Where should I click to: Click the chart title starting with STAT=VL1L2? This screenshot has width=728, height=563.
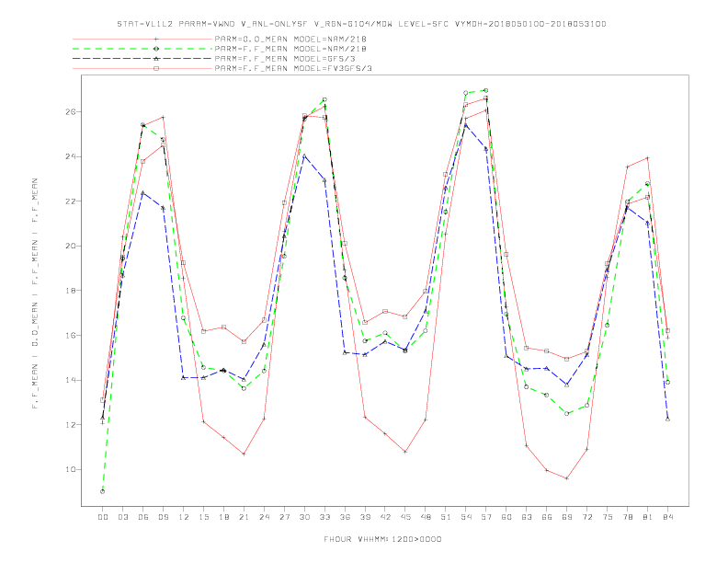361,24
